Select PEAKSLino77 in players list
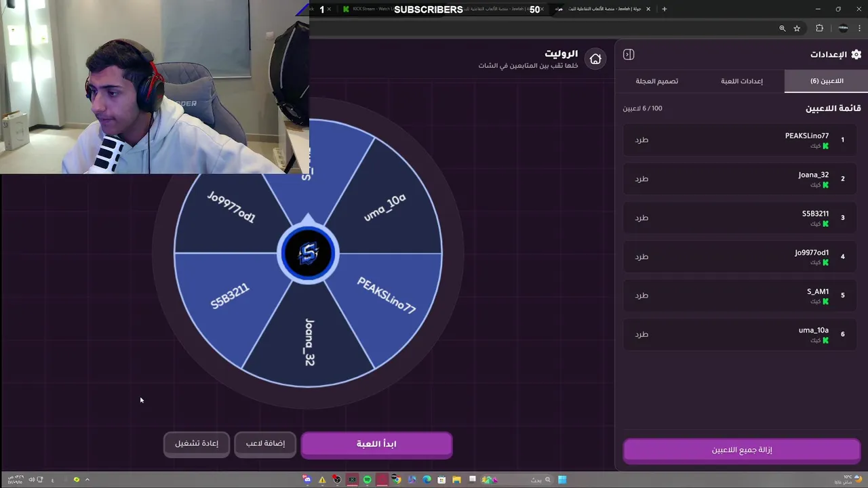This screenshot has width=868, height=488. click(741, 140)
